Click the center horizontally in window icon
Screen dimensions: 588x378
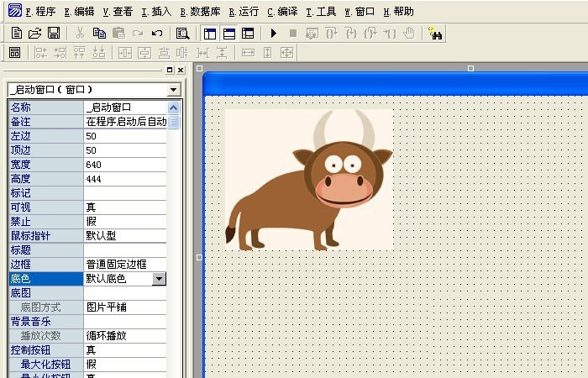pyautogui.click(x=125, y=52)
